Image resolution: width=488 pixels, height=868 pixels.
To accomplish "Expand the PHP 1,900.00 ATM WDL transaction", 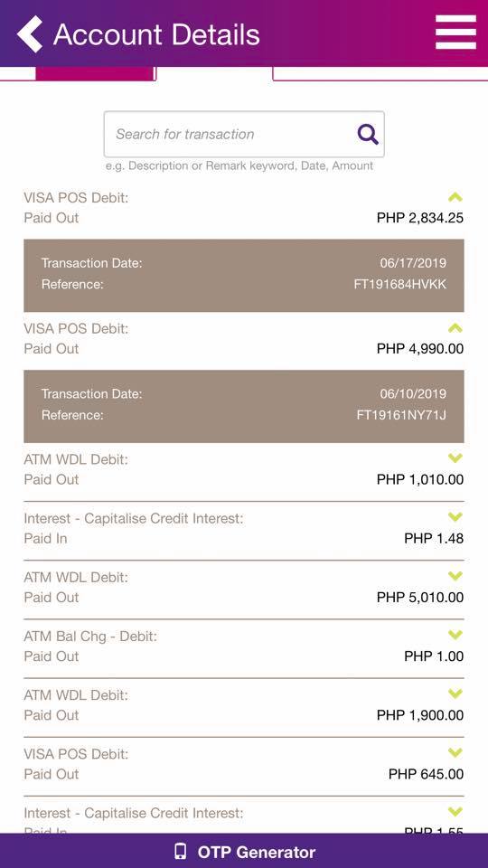I will point(455,693).
